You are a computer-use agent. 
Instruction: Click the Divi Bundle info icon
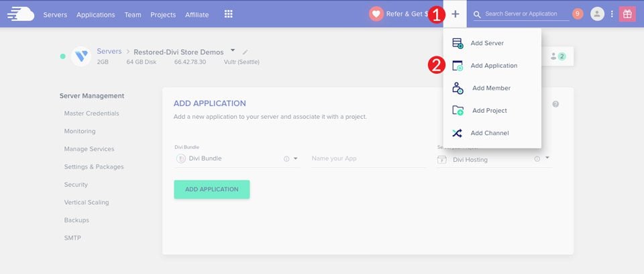[286, 158]
